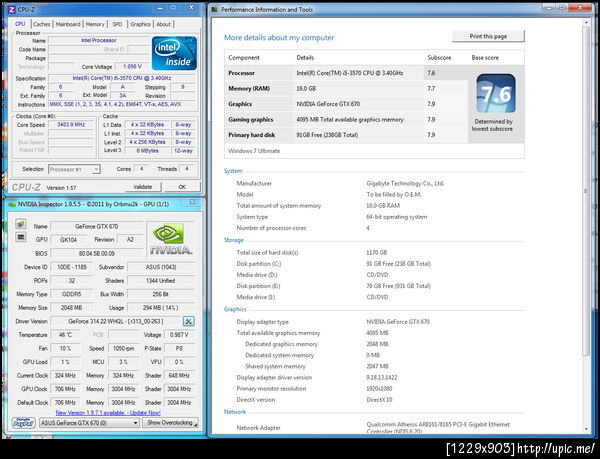Select the SPD tab in CPU-Z
Viewport: 600px width, 459px height.
coord(117,24)
